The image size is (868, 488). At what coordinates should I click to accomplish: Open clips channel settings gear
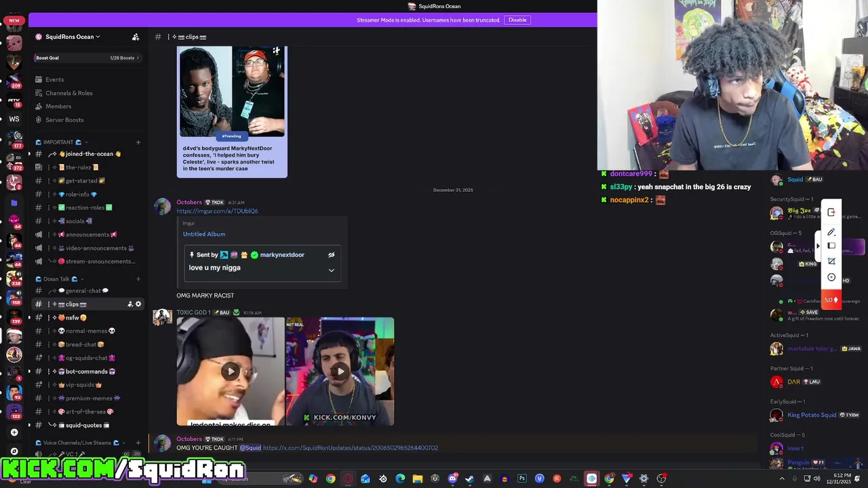click(138, 304)
